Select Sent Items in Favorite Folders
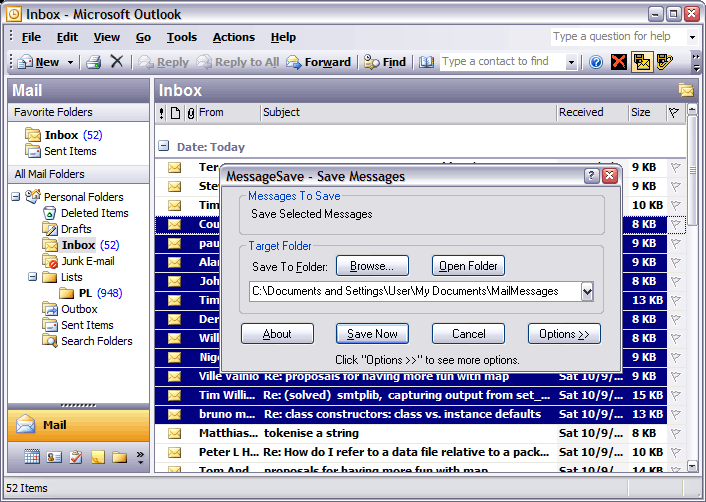The height and width of the screenshot is (502, 706). click(61, 151)
